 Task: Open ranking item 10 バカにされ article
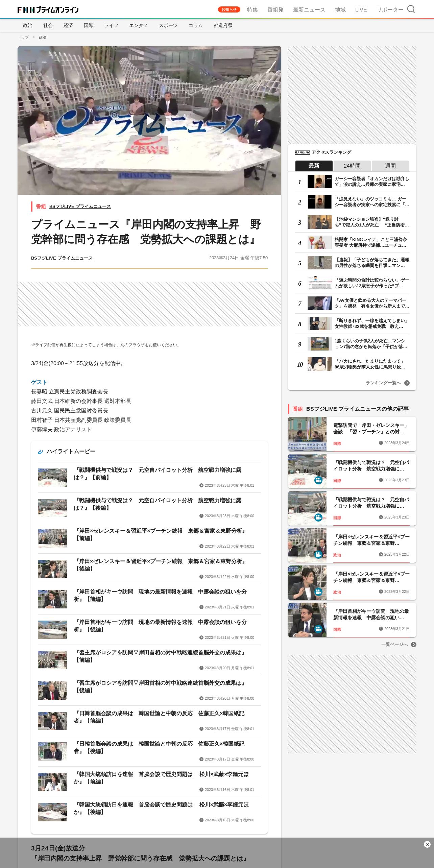point(352,364)
